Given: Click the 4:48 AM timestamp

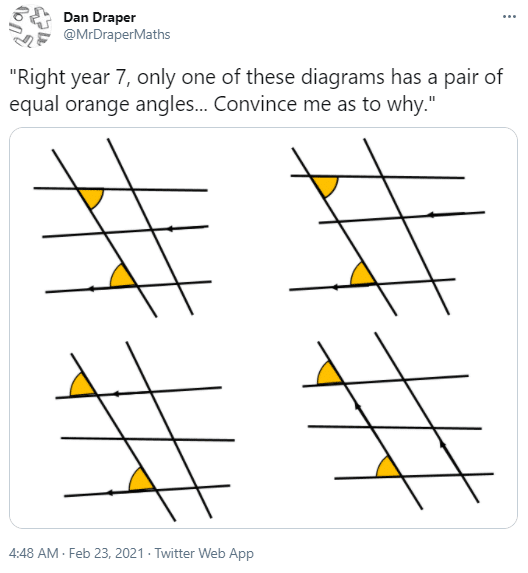Looking at the screenshot, I should coord(34,553).
